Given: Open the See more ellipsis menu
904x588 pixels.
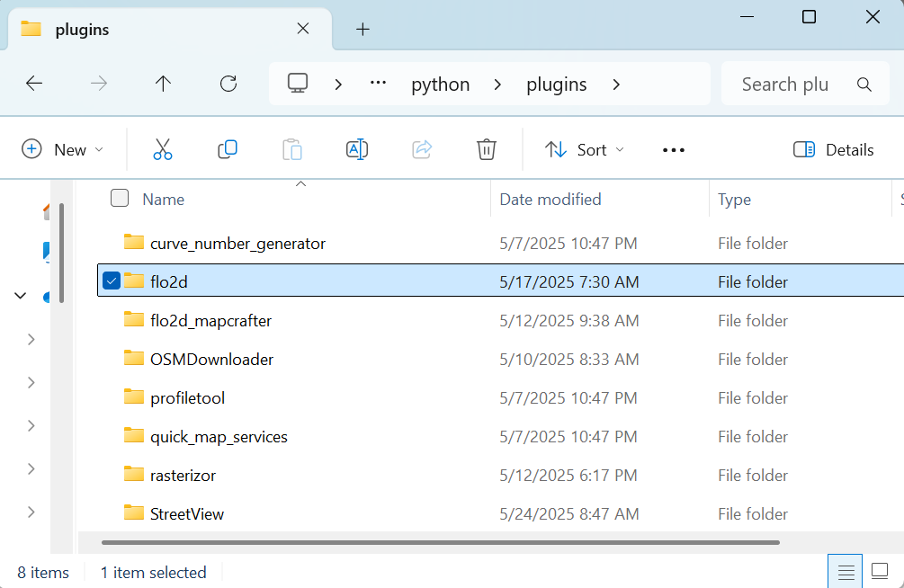Looking at the screenshot, I should point(674,150).
